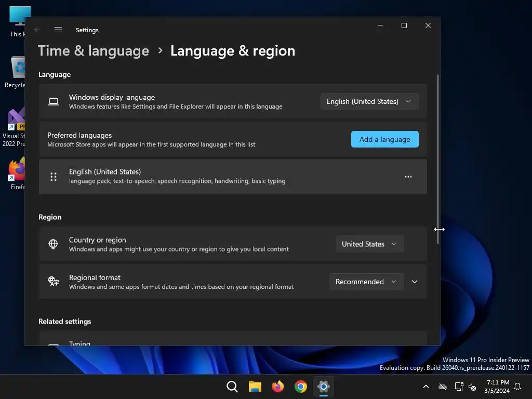Open the Windows display language dropdown
The height and width of the screenshot is (399, 532).
(x=369, y=101)
